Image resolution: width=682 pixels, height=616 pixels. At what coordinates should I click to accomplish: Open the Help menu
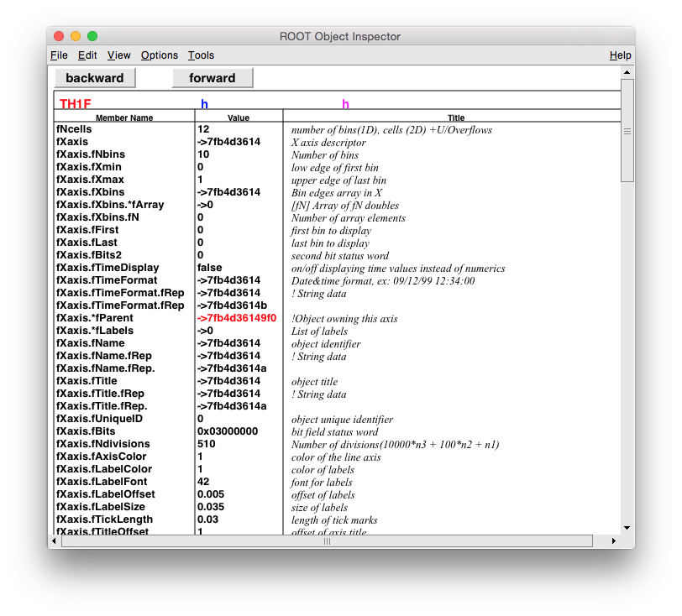click(x=620, y=55)
